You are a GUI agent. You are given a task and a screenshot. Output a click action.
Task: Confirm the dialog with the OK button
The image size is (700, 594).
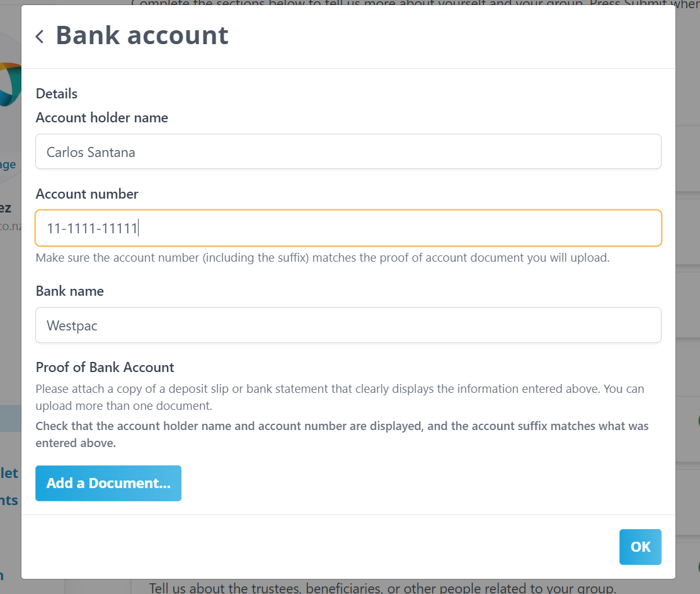pyautogui.click(x=640, y=547)
